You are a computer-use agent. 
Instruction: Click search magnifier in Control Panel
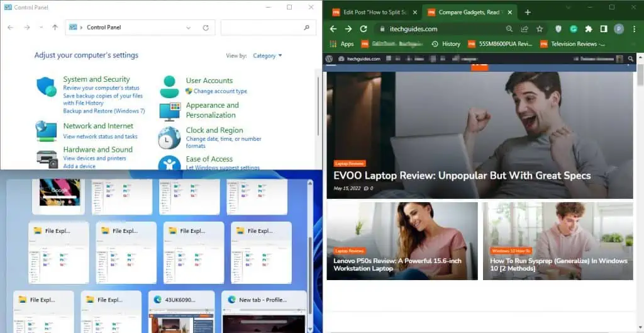tap(306, 28)
